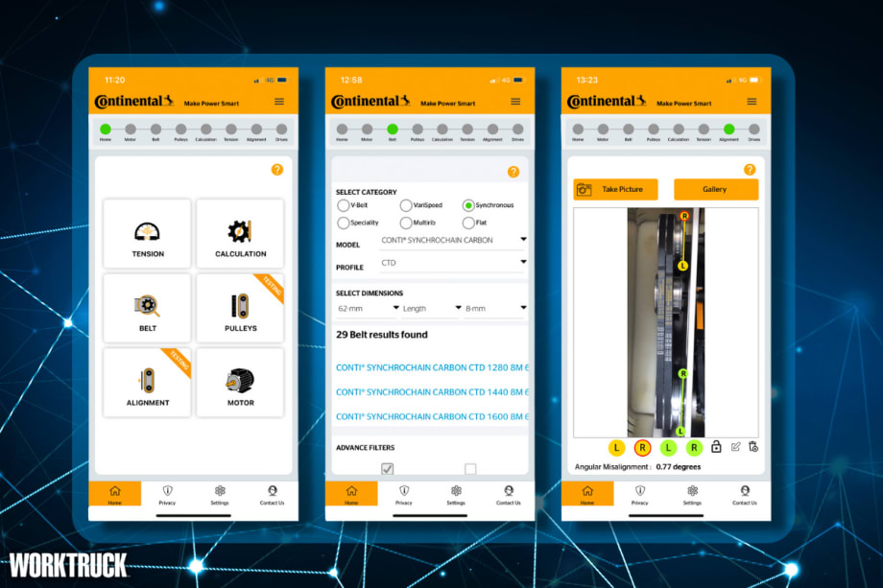Open CONTI SYNCHROCHAIN CARBON CTD 1280 result
The width and height of the screenshot is (883, 588).
432,367
